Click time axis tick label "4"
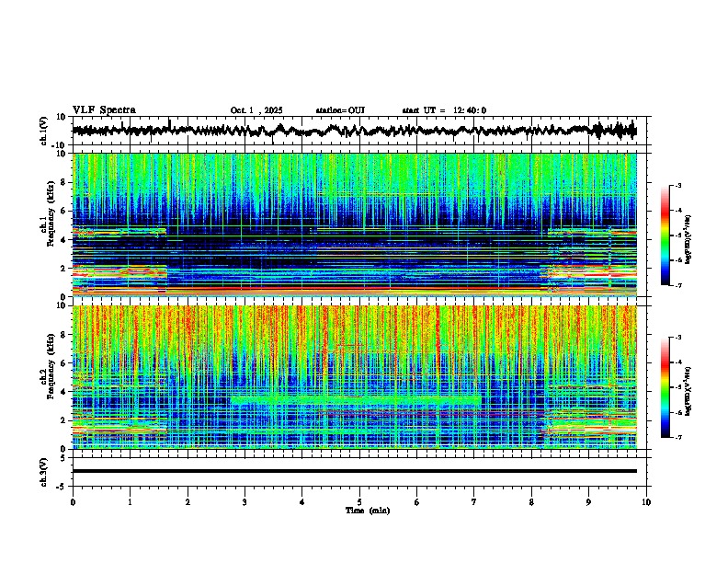 (x=301, y=502)
